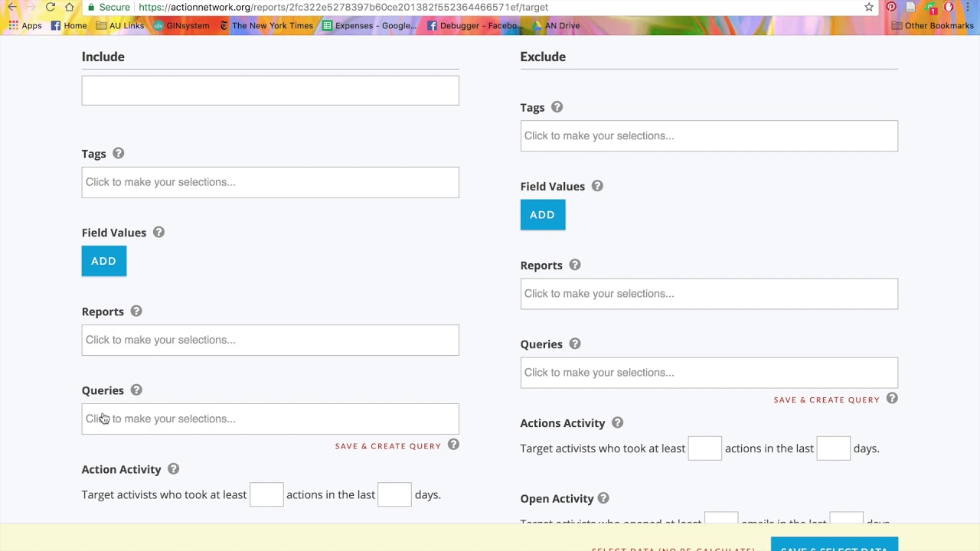Show help for Action Activity
980x551 pixels.
pos(173,468)
